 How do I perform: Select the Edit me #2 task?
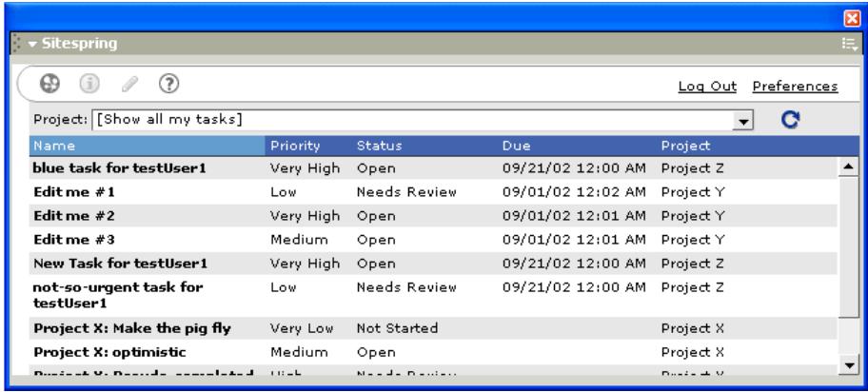(x=74, y=216)
